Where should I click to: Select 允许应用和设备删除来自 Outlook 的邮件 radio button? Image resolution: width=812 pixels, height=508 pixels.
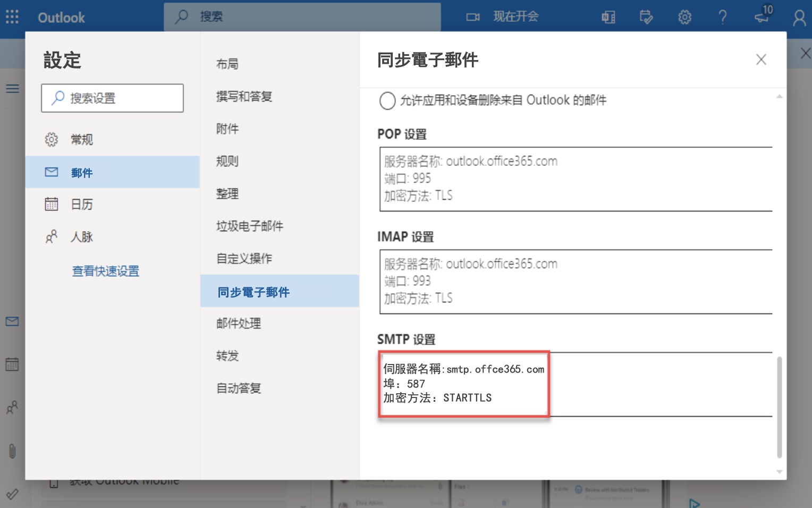(387, 100)
